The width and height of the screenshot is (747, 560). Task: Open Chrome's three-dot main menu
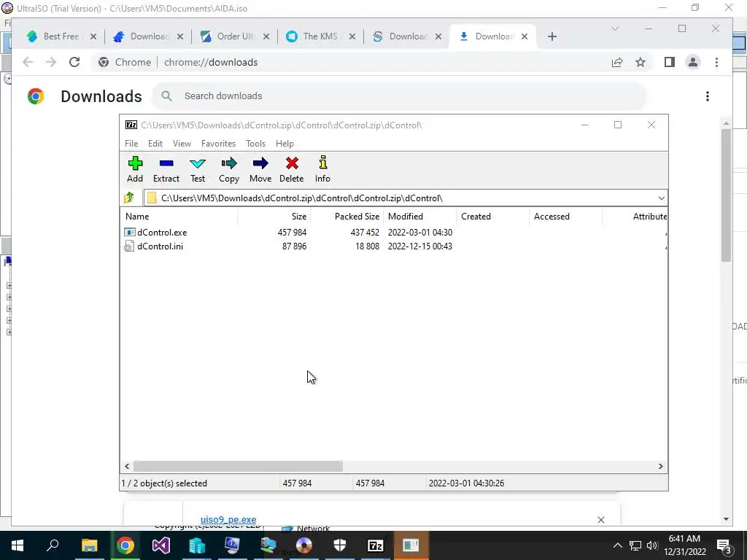[x=716, y=62]
